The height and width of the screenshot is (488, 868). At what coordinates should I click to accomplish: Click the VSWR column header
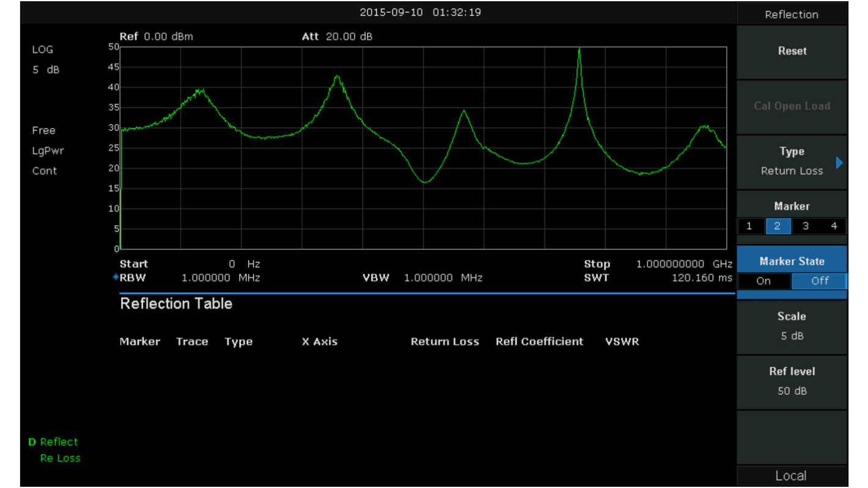pyautogui.click(x=622, y=342)
